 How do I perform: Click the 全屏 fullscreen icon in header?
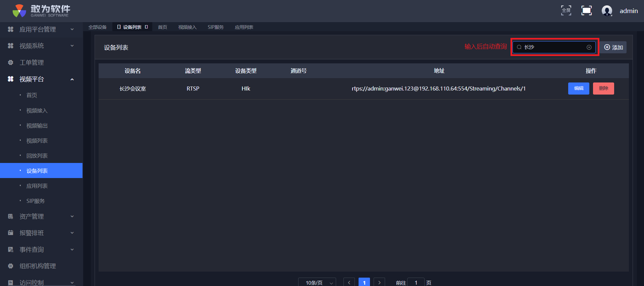pyautogui.click(x=566, y=10)
